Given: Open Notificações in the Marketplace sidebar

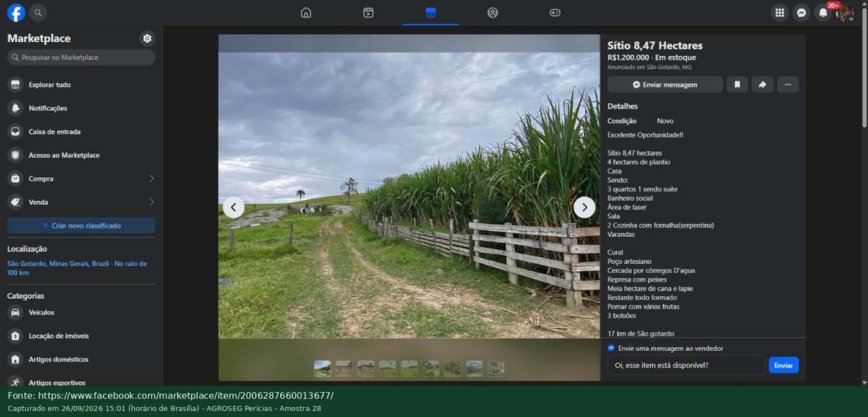Looking at the screenshot, I should (x=81, y=108).
